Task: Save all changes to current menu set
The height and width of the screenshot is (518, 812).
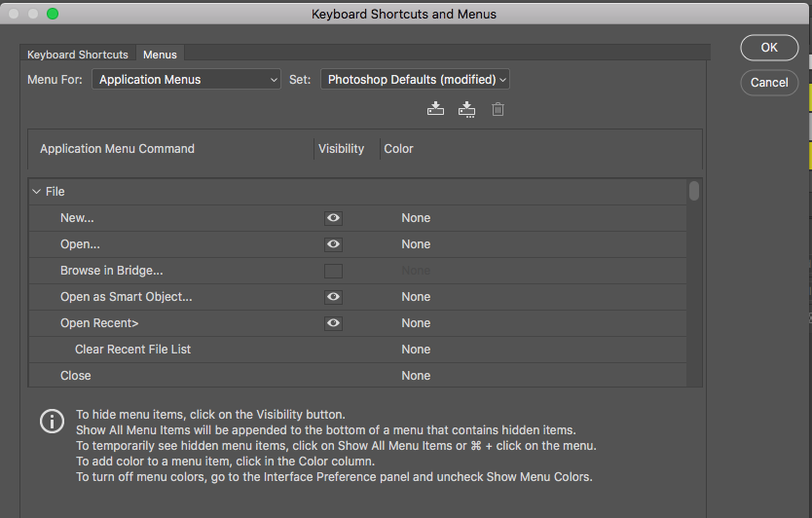Action: (435, 109)
